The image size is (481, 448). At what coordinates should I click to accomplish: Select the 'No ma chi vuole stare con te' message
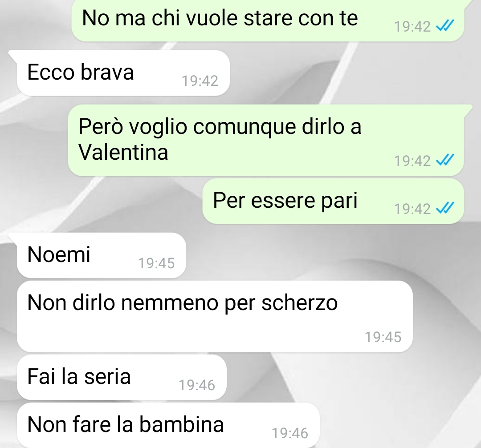point(268,20)
